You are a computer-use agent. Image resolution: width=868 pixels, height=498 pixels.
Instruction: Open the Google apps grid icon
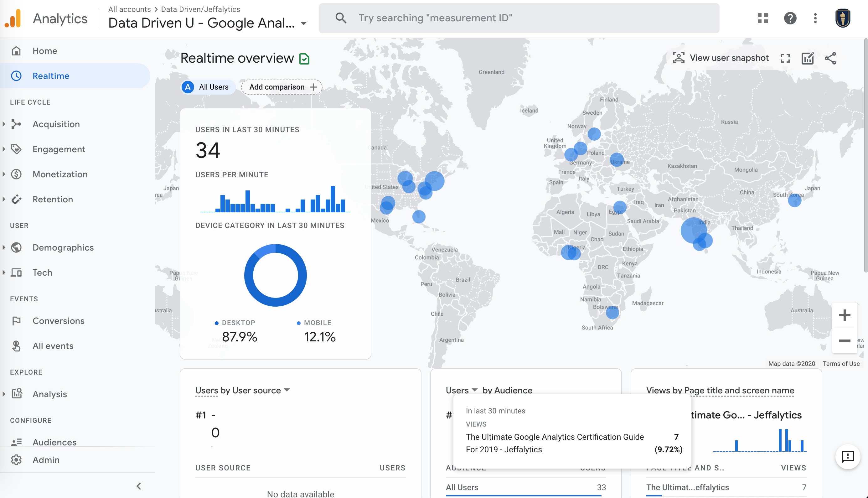(x=762, y=18)
